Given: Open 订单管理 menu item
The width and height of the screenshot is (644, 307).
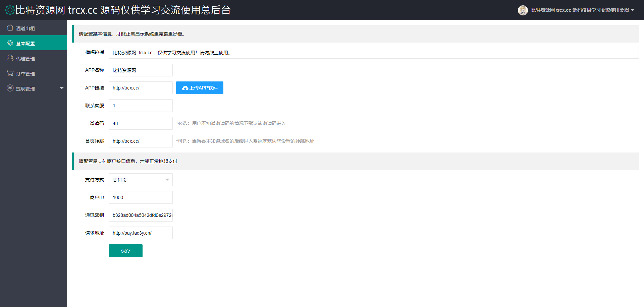Looking at the screenshot, I should (x=34, y=73).
